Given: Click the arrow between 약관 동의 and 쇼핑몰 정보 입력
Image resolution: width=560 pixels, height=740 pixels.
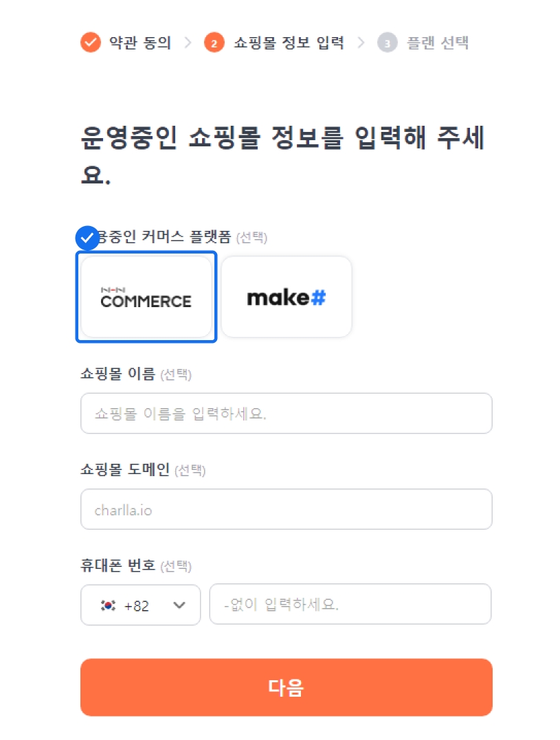Looking at the screenshot, I should coord(188,43).
